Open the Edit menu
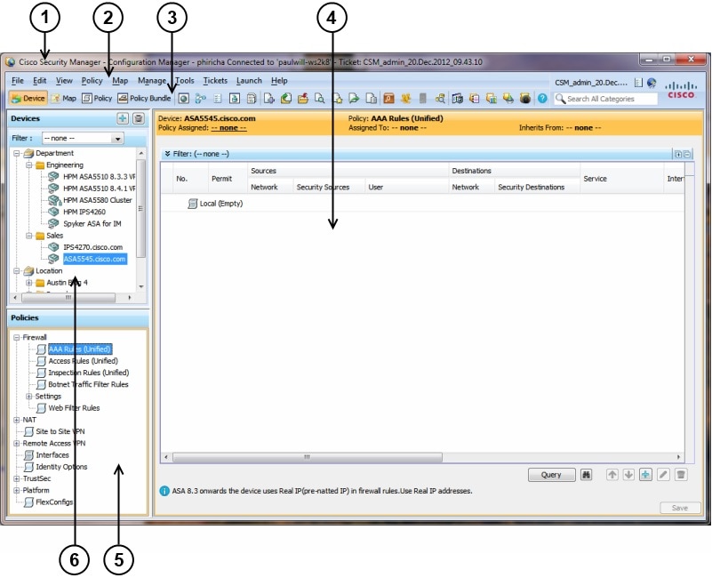 click(39, 80)
